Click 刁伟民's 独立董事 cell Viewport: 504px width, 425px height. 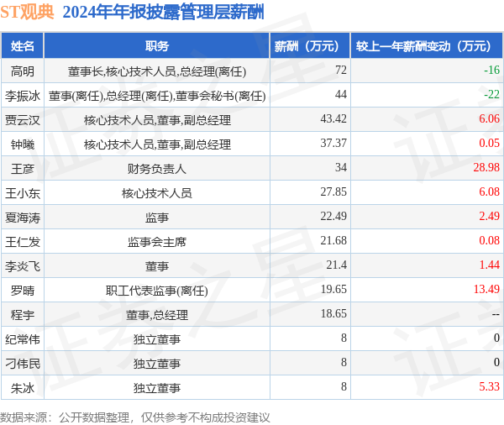[x=157, y=364]
